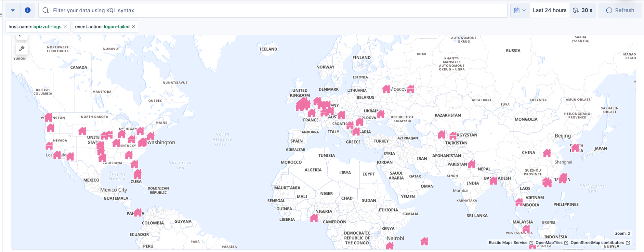Open the map tools wrench icon
This screenshot has height=252, width=644.
click(x=22, y=49)
